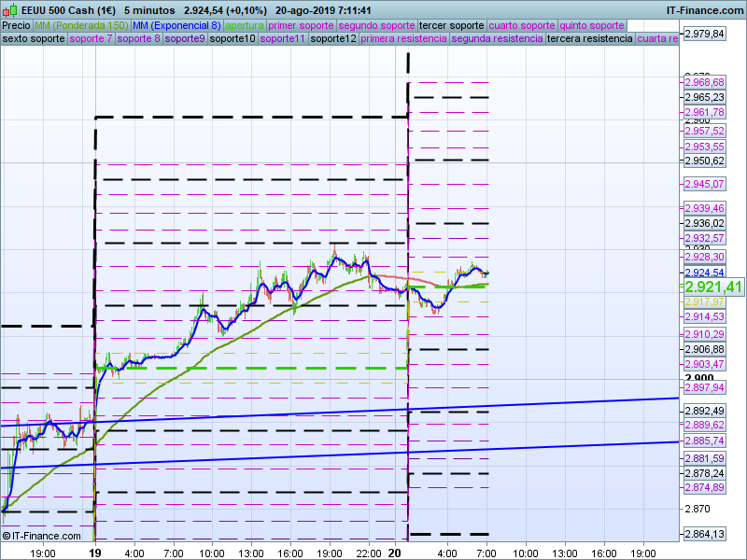Image resolution: width=747 pixels, height=560 pixels.
Task: Click the green 2.921,41 price tag
Action: pyautogui.click(x=713, y=287)
